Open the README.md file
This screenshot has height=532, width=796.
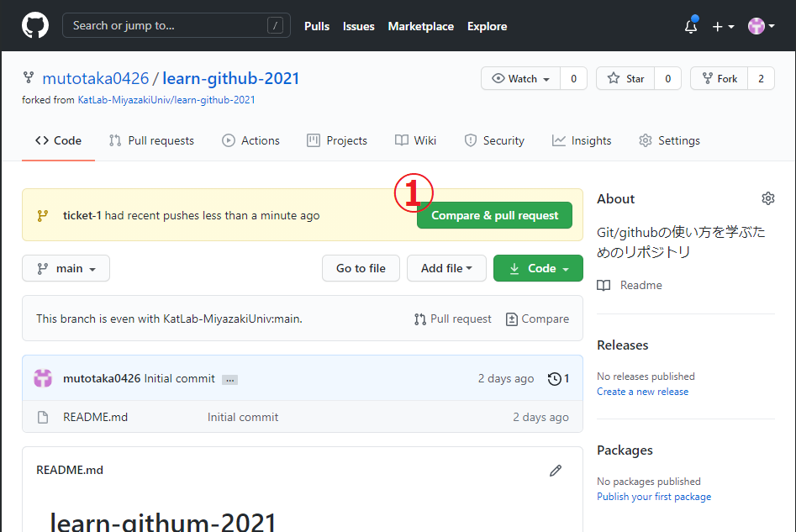96,417
